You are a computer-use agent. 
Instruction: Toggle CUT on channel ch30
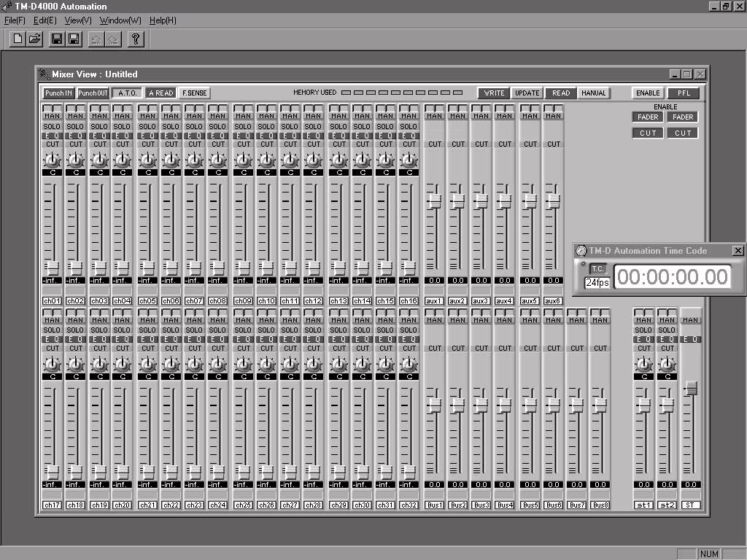point(362,348)
